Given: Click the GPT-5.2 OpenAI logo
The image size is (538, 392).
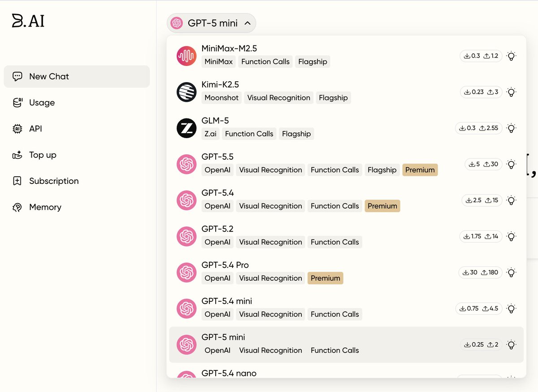Looking at the screenshot, I should [187, 236].
